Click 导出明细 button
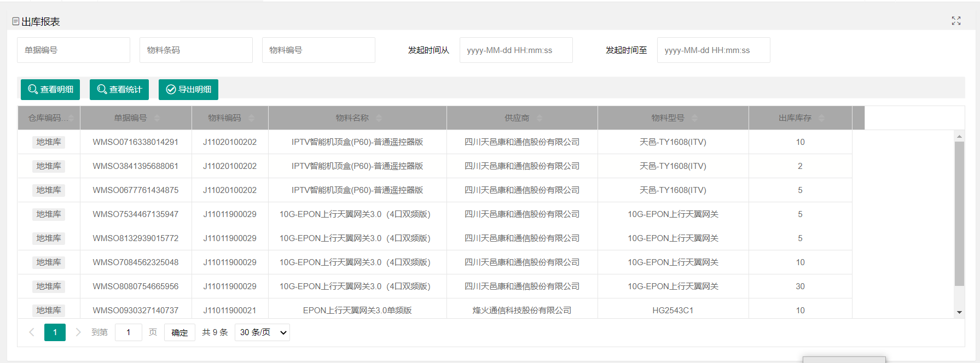 click(x=188, y=90)
